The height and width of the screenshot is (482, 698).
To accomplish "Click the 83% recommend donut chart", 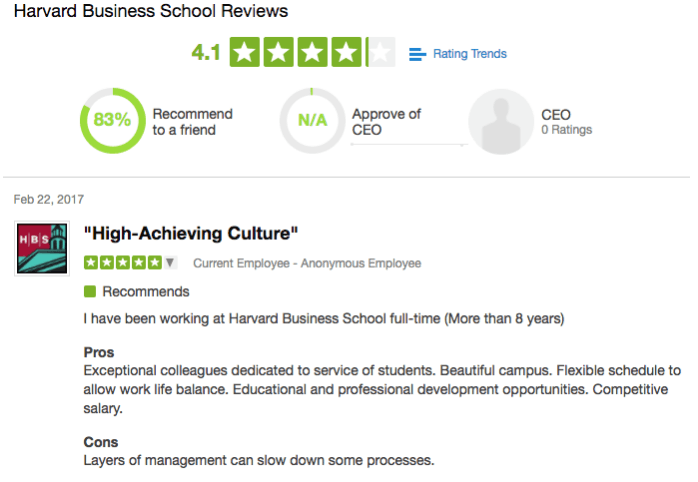I will tap(112, 121).
